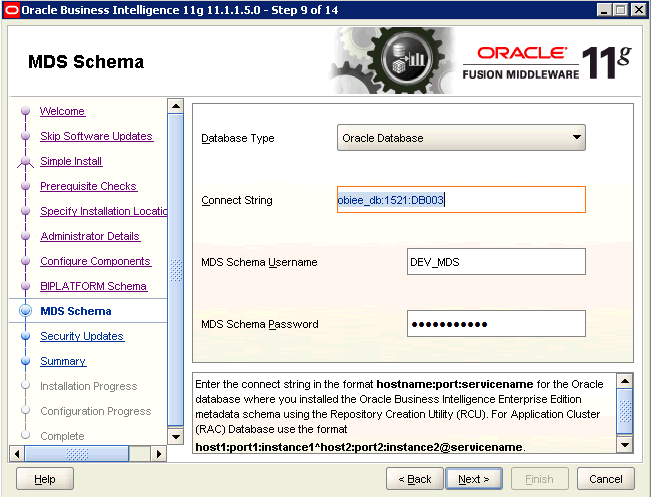The height and width of the screenshot is (497, 651).
Task: Click the help text scrollbar thumb
Action: click(x=625, y=411)
